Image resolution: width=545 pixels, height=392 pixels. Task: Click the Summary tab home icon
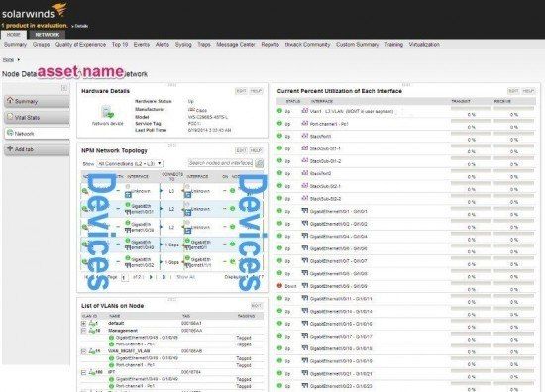(x=10, y=100)
